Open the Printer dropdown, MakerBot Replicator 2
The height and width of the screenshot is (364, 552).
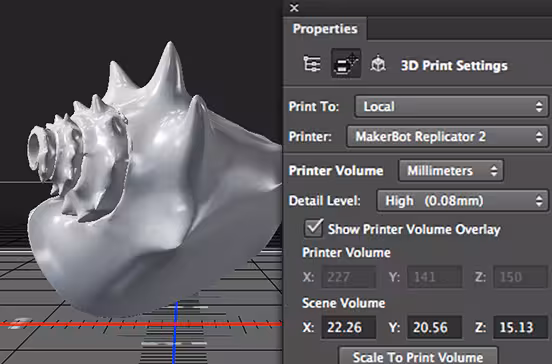coord(447,137)
